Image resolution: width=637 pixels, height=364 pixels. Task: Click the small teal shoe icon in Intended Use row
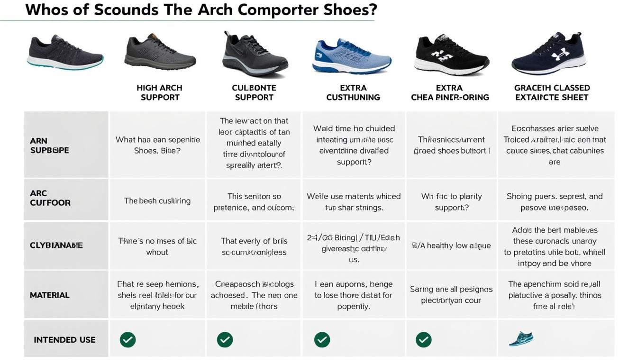(521, 339)
